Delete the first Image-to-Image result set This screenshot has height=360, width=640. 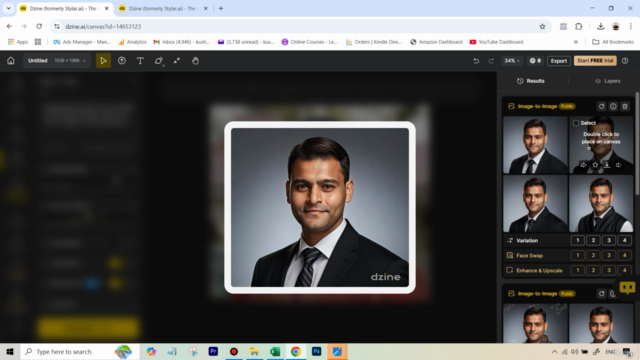625,107
